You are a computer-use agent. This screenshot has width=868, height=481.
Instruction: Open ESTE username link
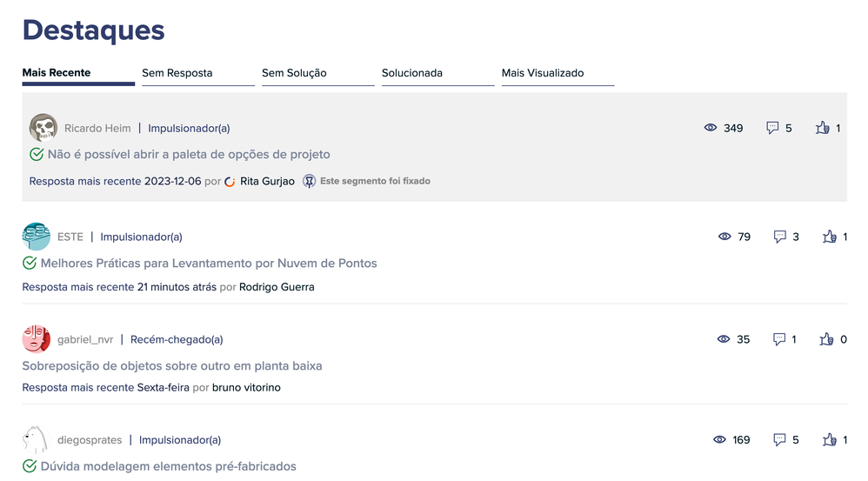(70, 237)
